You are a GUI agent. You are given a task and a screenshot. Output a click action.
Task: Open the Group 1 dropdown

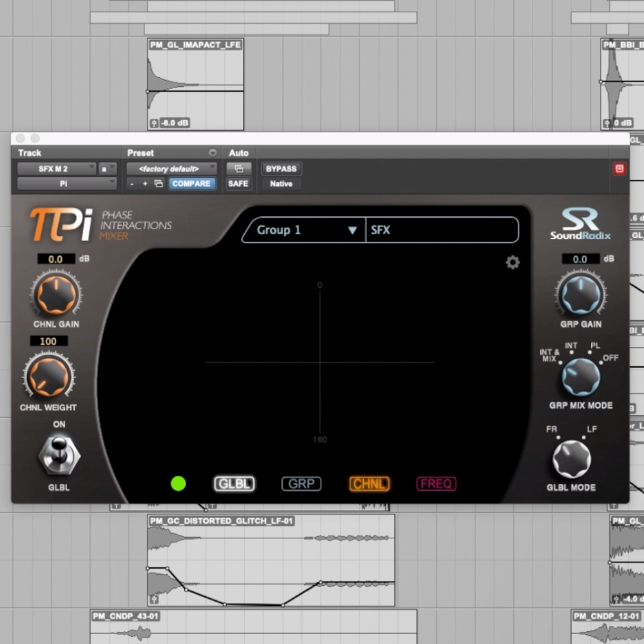click(303, 230)
